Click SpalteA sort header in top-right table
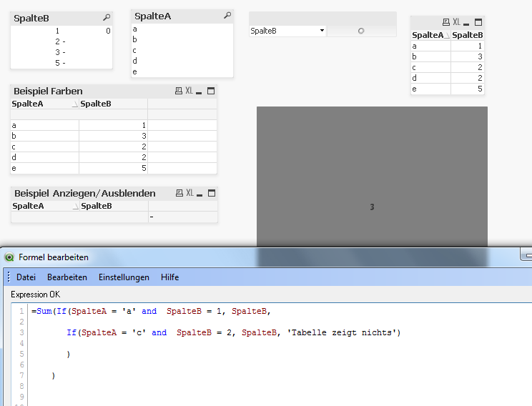Image resolution: width=532 pixels, height=406 pixels. point(429,35)
